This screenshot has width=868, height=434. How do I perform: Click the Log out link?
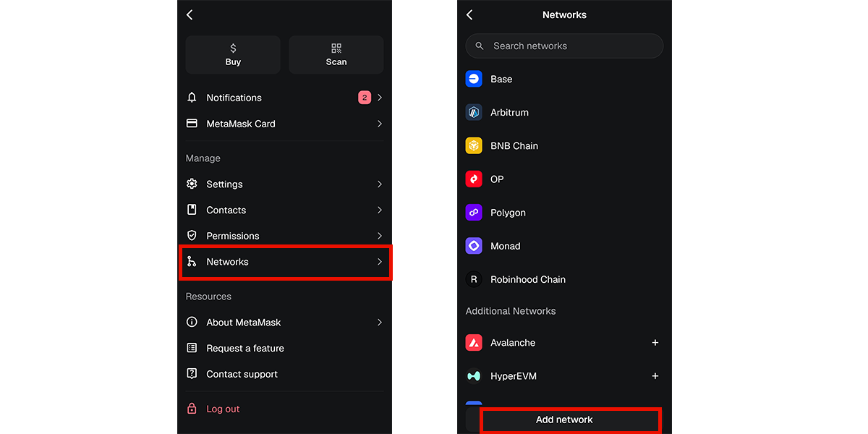[223, 409]
